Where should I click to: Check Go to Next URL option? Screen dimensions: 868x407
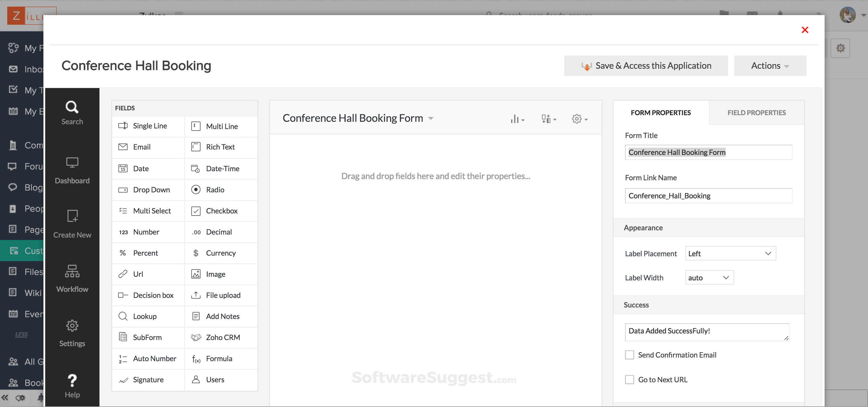pos(629,379)
